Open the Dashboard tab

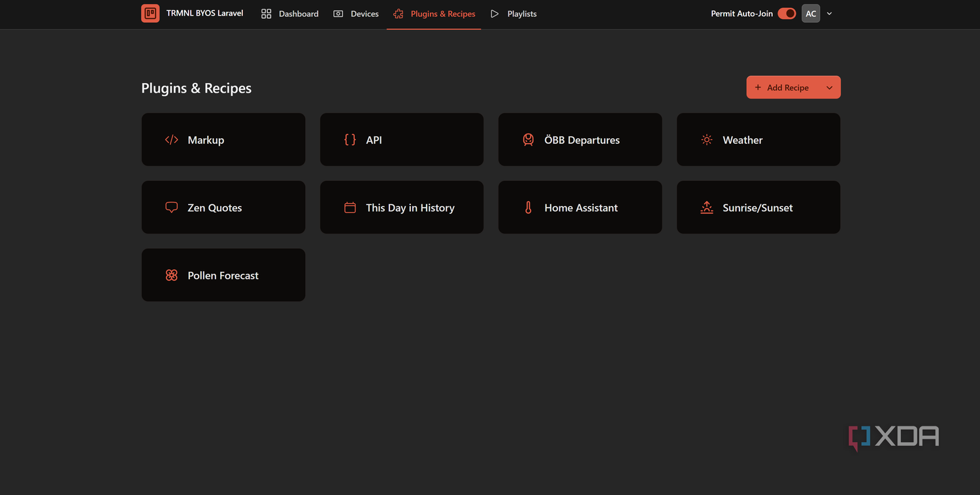point(290,14)
